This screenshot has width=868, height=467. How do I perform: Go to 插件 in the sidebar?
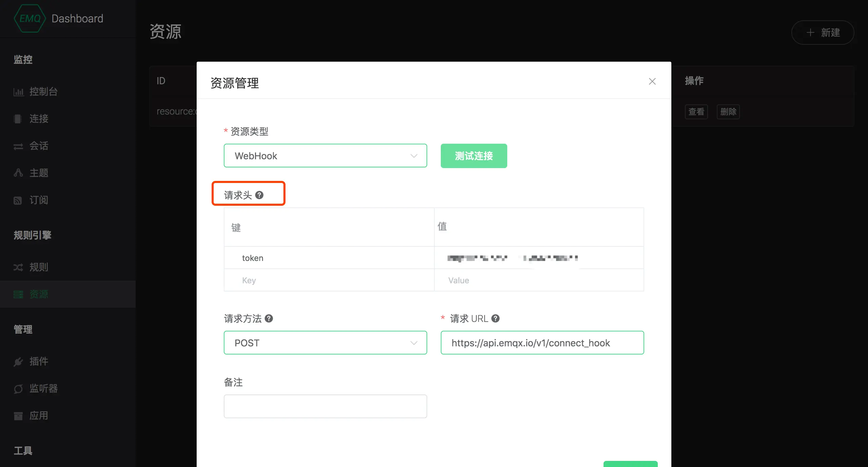[39, 361]
